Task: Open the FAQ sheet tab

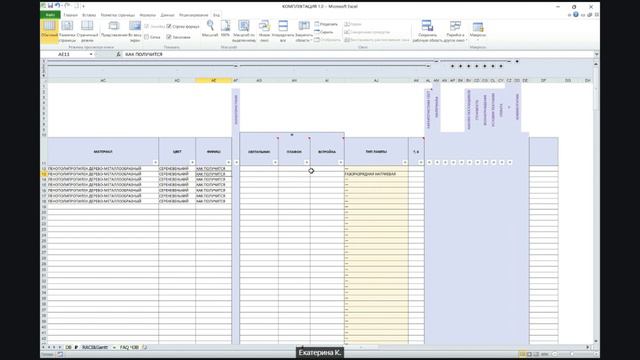Action: tap(129, 347)
